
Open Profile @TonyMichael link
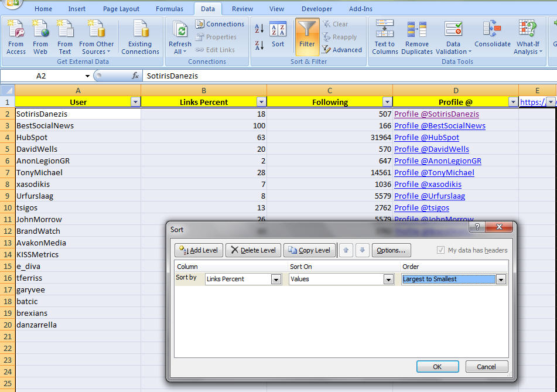(x=434, y=173)
